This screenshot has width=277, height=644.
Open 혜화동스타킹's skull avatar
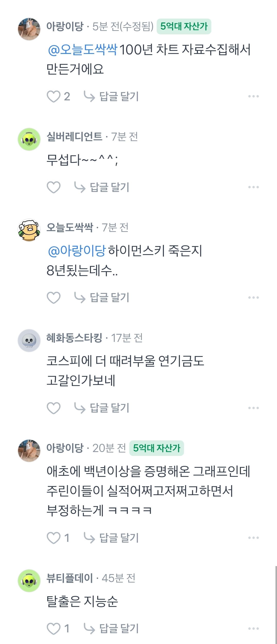coord(29,341)
